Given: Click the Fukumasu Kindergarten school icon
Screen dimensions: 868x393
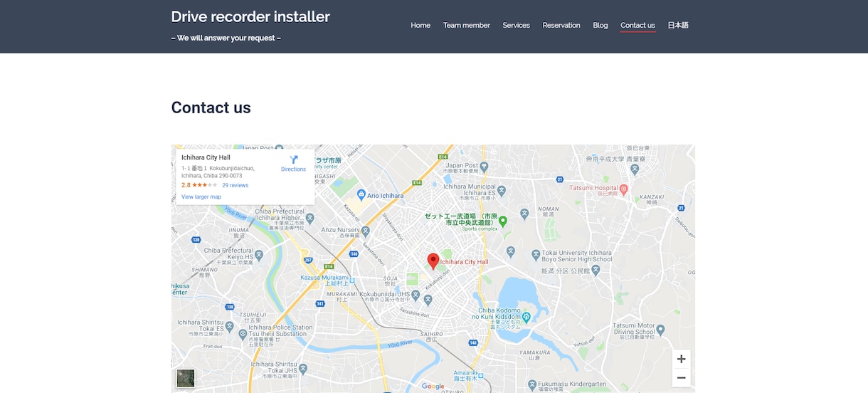Looking at the screenshot, I should [x=533, y=384].
